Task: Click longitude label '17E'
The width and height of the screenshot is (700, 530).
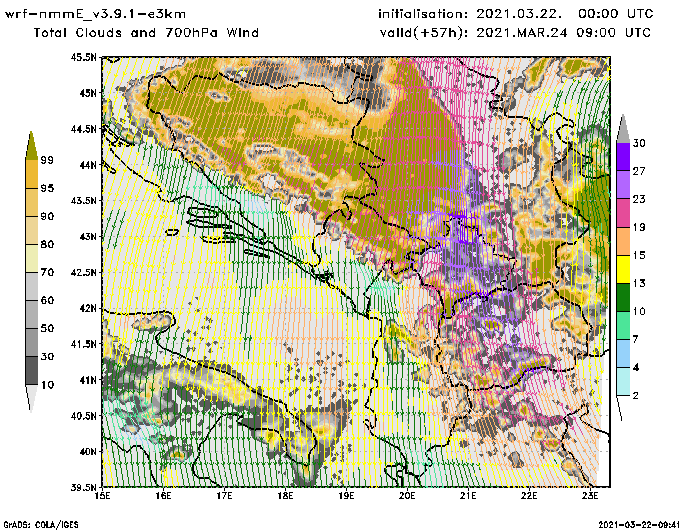Action: click(225, 496)
